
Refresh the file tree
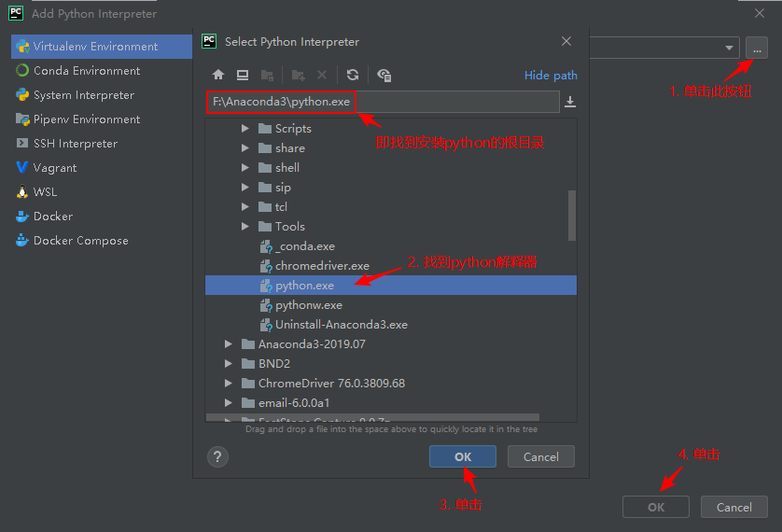(x=353, y=75)
